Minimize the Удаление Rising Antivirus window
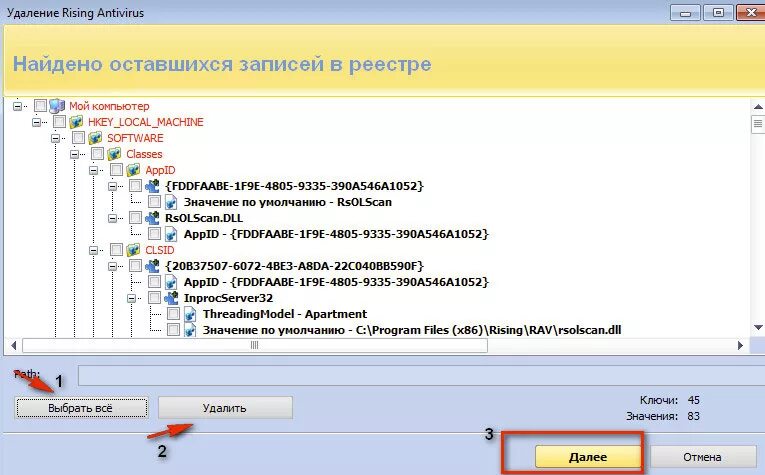 (685, 12)
